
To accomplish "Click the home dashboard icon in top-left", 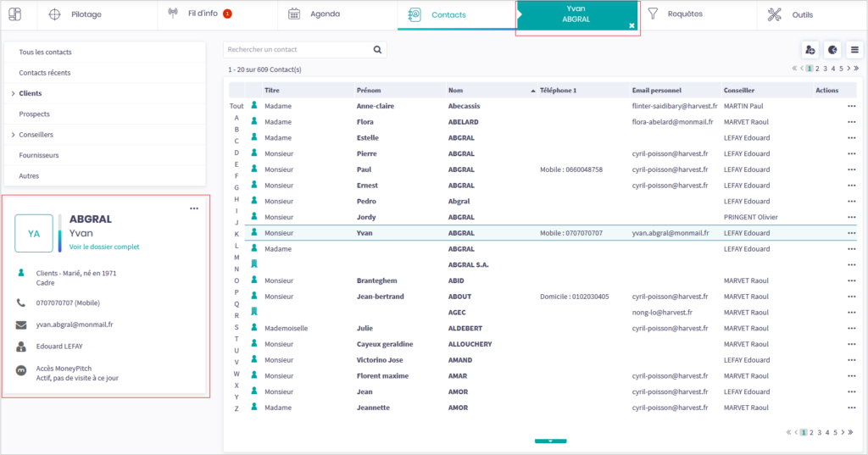I will (x=15, y=14).
